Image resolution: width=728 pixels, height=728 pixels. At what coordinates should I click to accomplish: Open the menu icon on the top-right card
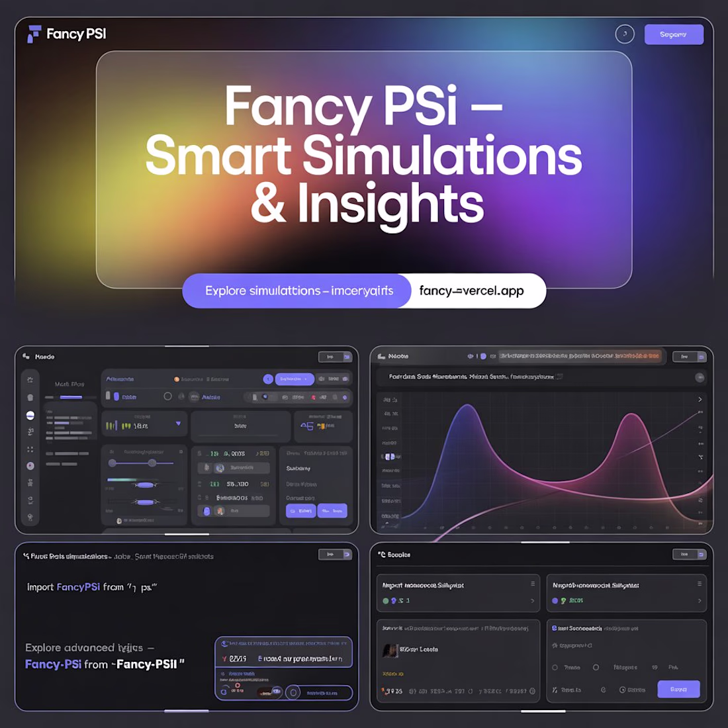tap(700, 584)
